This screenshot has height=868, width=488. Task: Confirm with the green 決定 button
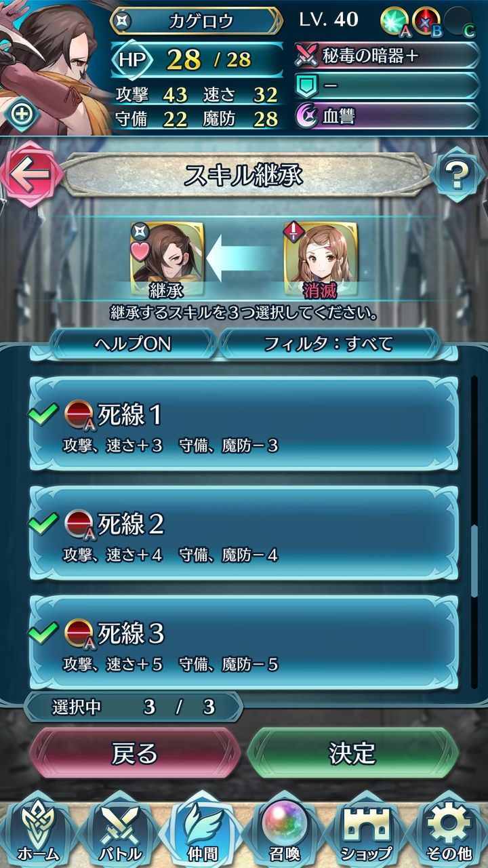click(x=352, y=753)
